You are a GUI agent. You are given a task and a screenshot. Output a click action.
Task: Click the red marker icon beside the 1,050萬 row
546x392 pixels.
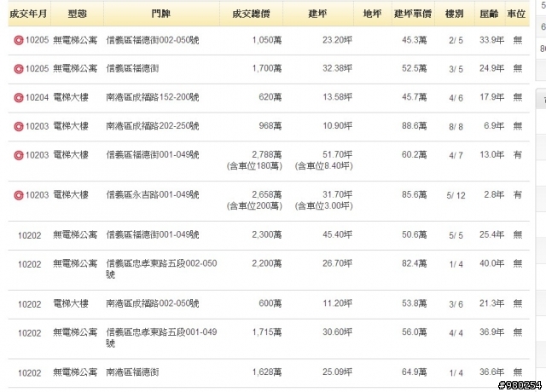pyautogui.click(x=19, y=41)
